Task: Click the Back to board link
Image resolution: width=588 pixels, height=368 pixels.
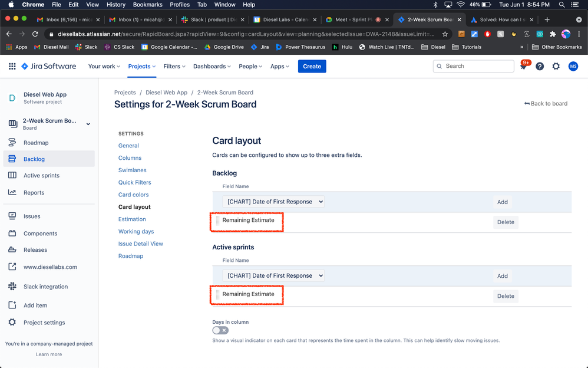Action: [x=546, y=104]
